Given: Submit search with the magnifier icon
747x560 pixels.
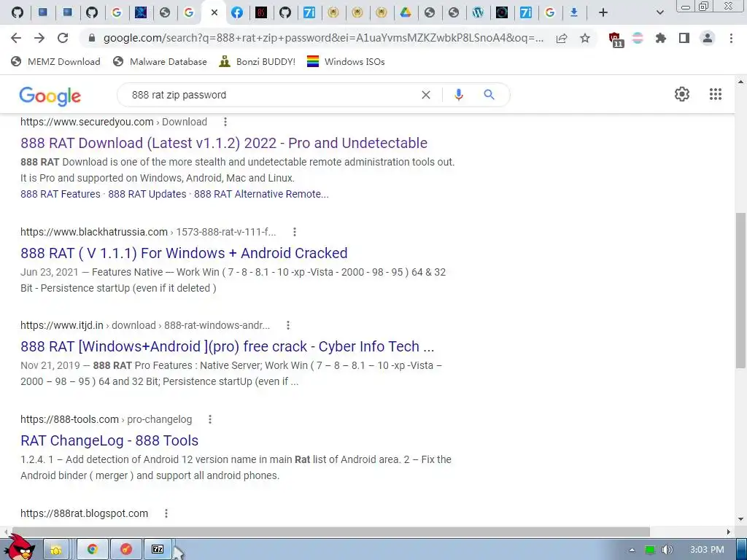Looking at the screenshot, I should 489,95.
